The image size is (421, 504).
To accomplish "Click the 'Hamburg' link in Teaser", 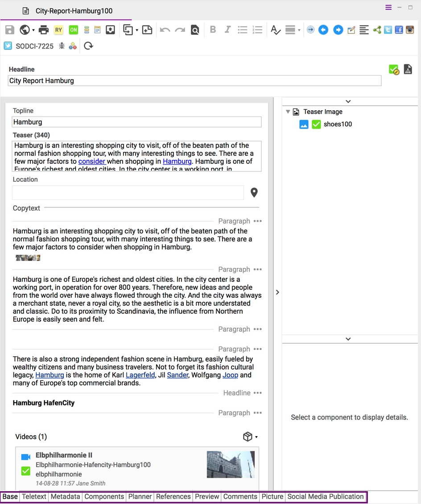I will (x=177, y=161).
